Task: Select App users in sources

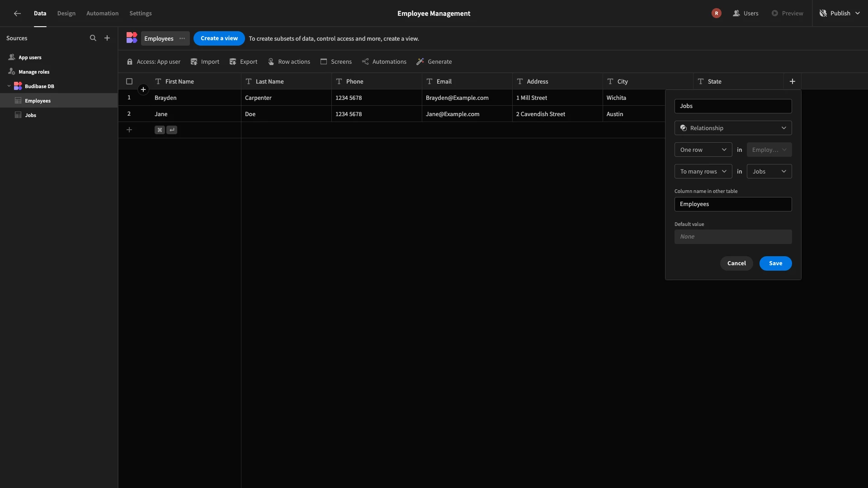Action: tap(59, 57)
